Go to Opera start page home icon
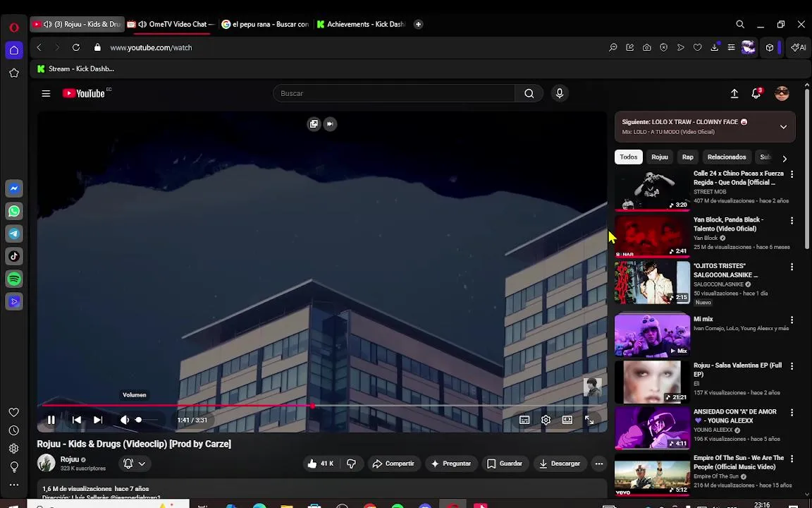Viewport: 812px width, 508px height. 14,50
